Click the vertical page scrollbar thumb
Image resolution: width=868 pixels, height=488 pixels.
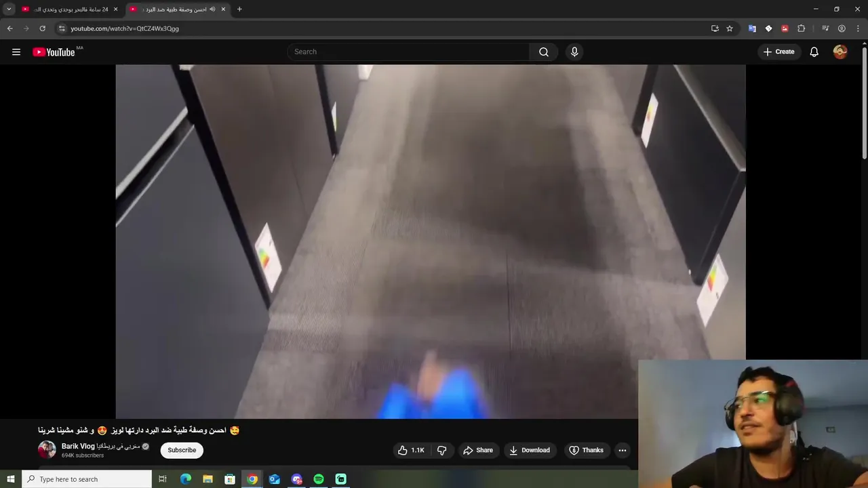[x=864, y=103]
